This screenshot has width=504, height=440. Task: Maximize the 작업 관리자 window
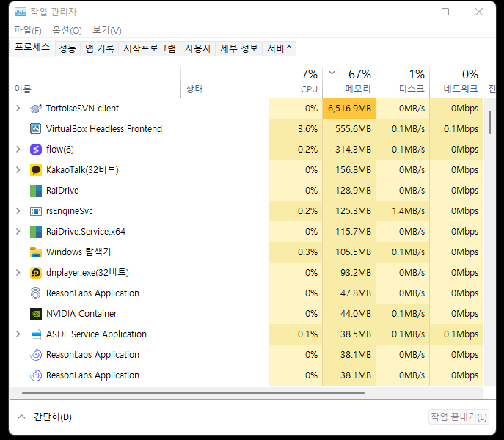(445, 12)
